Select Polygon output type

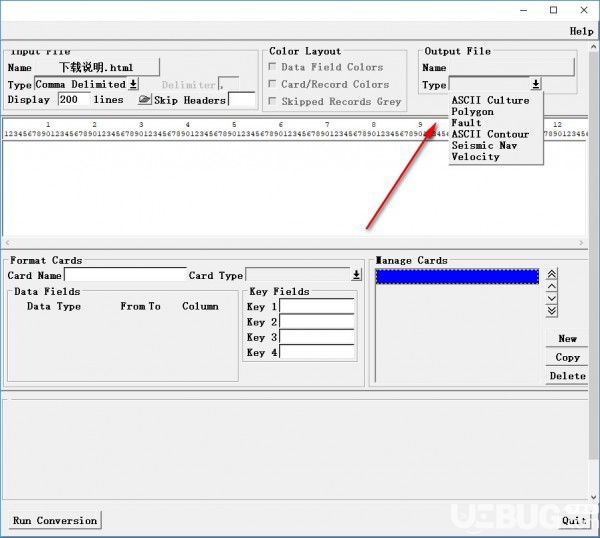pyautogui.click(x=472, y=112)
